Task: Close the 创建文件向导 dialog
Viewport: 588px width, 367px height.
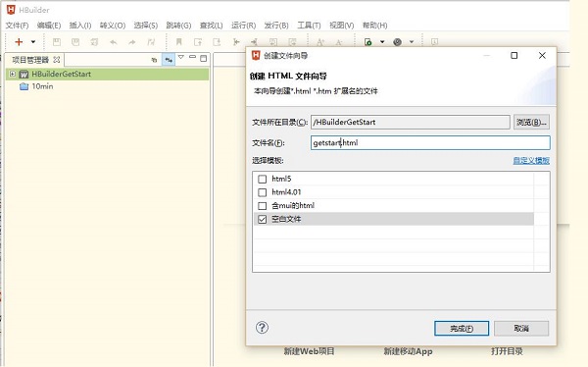Action: (x=542, y=55)
